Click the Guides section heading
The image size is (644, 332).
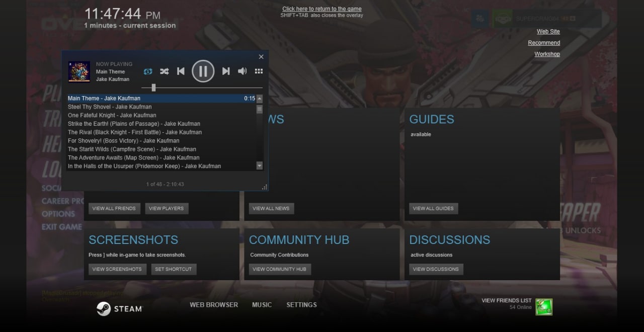[x=432, y=119]
